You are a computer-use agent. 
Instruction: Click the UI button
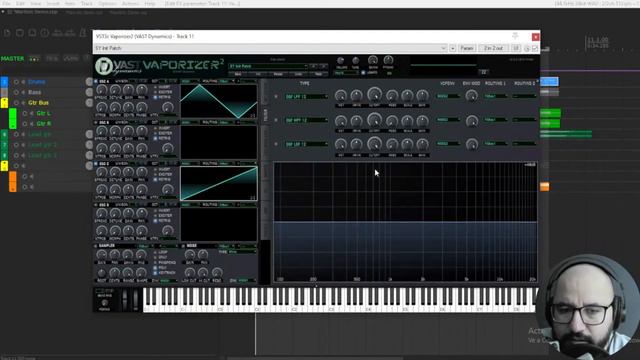[x=516, y=48]
